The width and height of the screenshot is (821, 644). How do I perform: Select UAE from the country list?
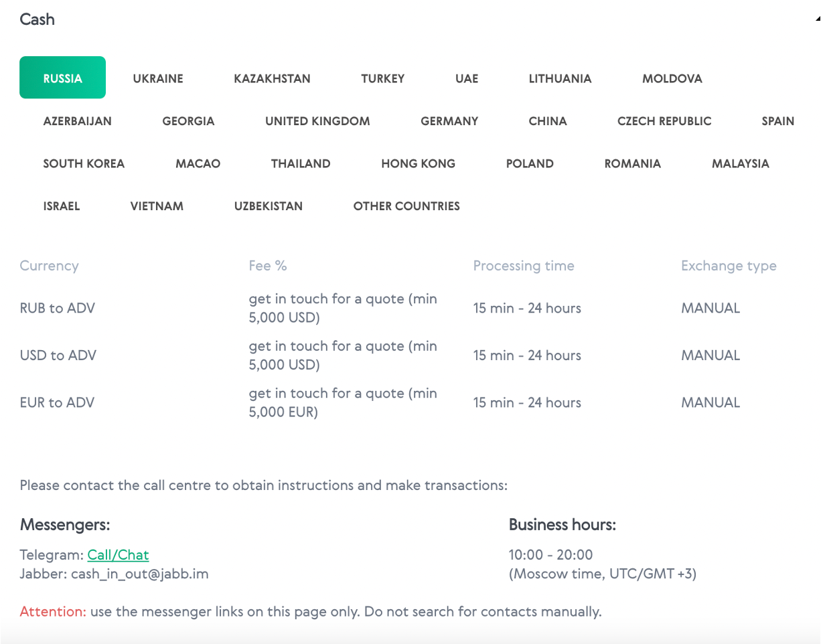tap(466, 78)
